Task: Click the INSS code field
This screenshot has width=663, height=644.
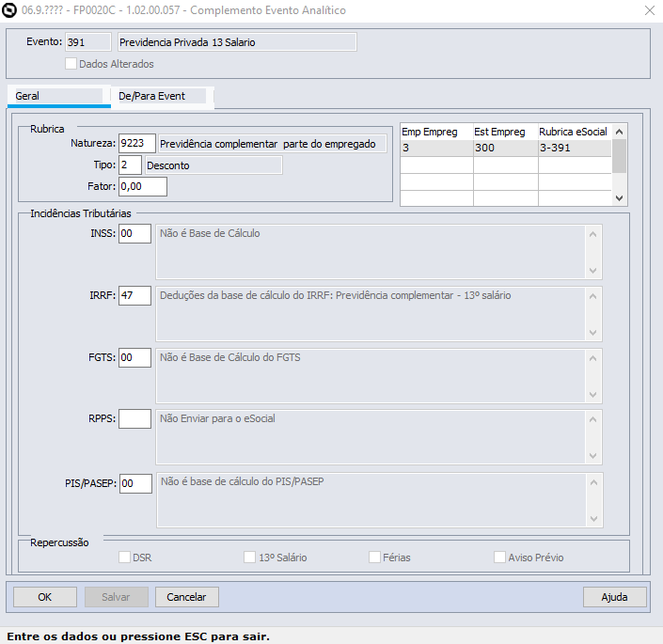Action: click(x=134, y=234)
